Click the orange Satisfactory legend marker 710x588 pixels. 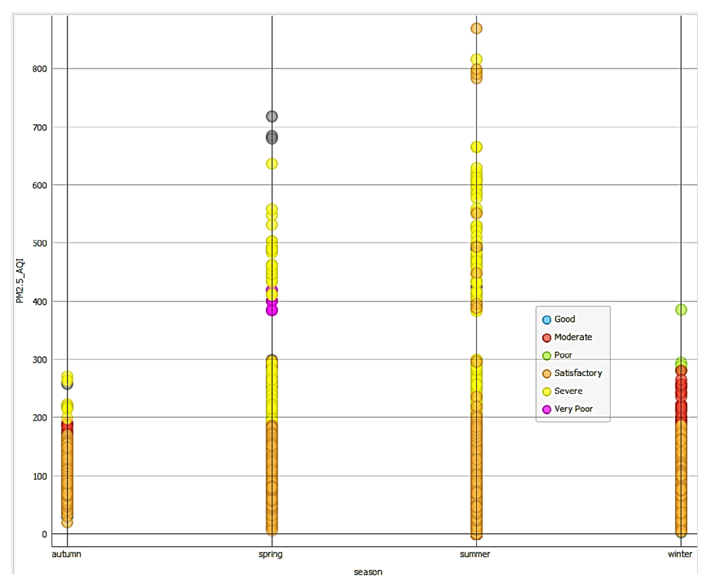coord(546,373)
